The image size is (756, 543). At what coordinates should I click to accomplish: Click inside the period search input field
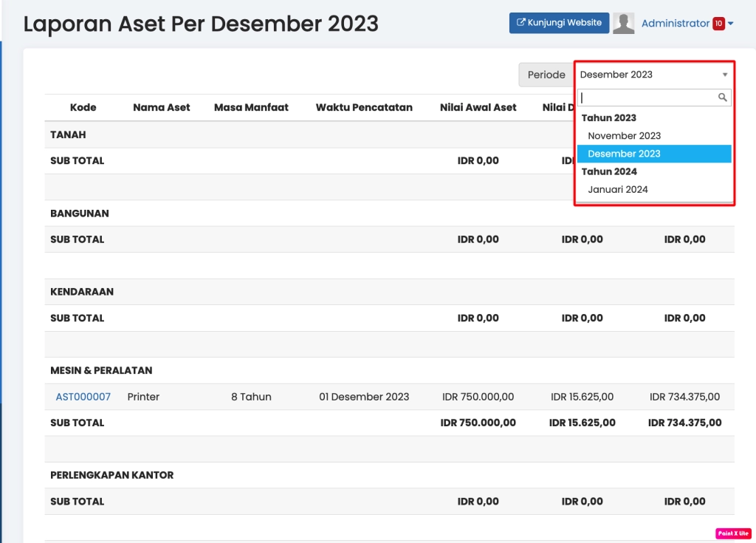tap(650, 97)
